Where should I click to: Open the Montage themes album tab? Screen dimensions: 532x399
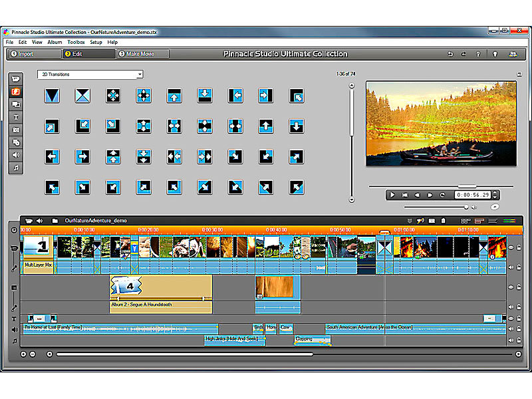(15, 104)
